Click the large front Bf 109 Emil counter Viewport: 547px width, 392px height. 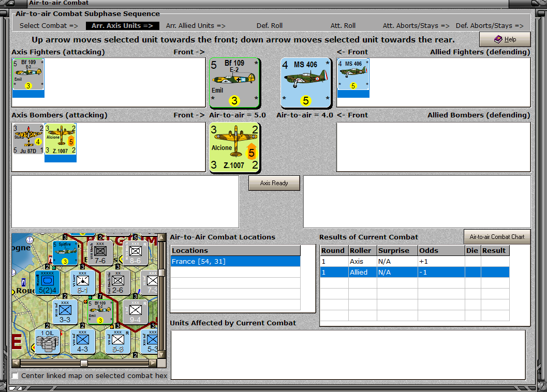tap(235, 83)
